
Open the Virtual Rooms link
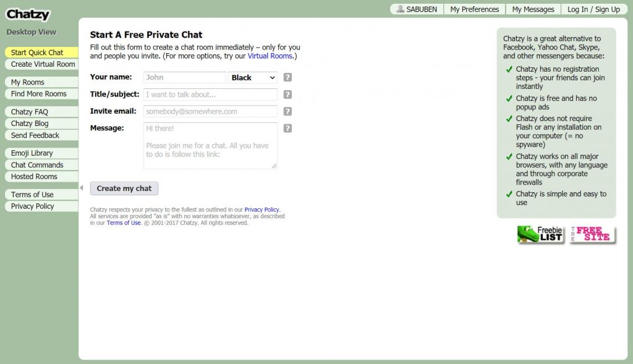tap(270, 55)
